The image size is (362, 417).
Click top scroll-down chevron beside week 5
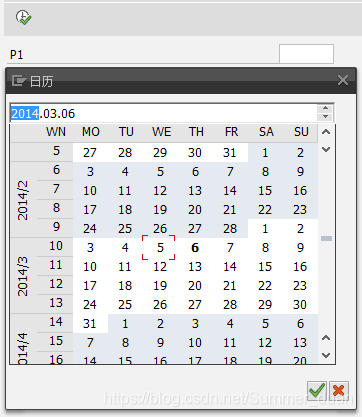326,150
